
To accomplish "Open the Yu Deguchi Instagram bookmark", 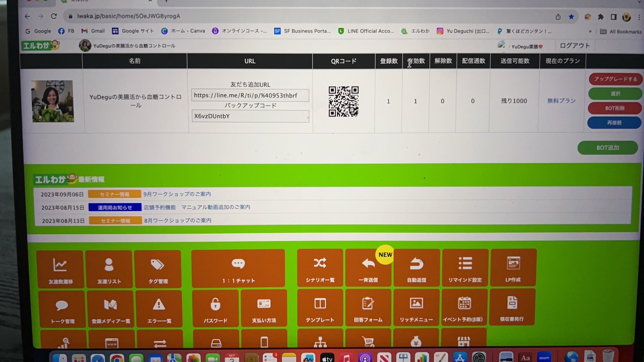I will pyautogui.click(x=463, y=31).
